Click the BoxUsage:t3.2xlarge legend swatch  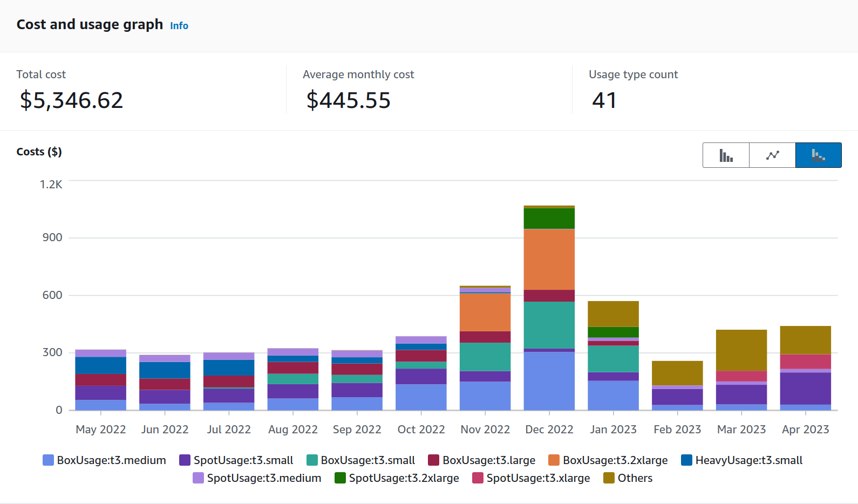pos(554,460)
